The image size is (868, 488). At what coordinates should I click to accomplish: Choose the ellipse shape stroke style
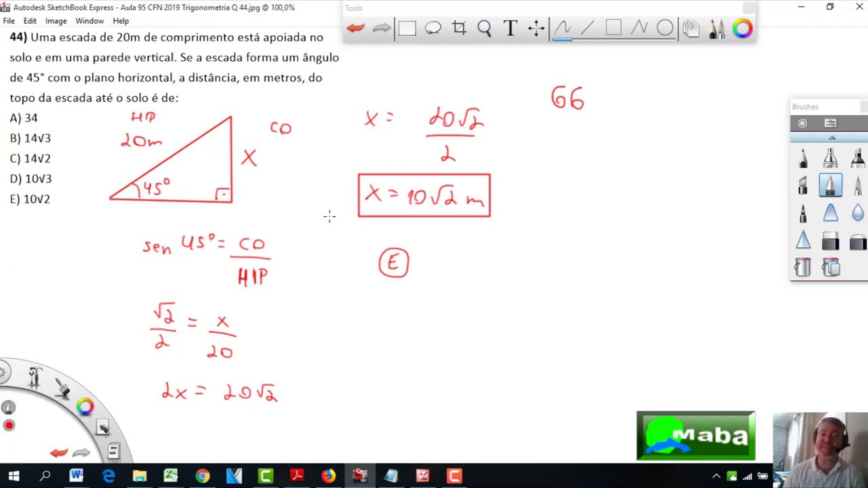pos(665,28)
